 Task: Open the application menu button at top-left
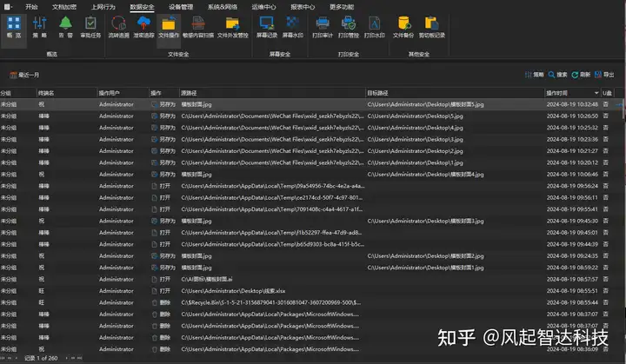[8, 7]
